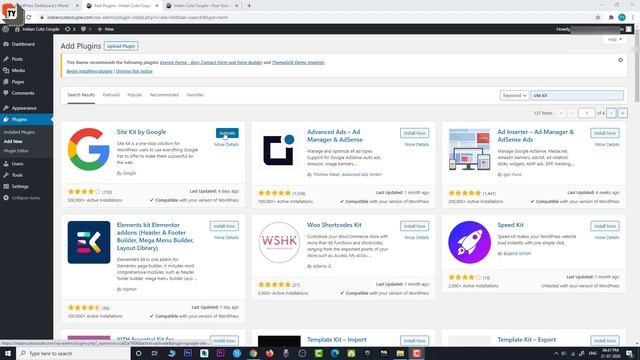Open the Indian Cute Couple site name link
The width and height of the screenshot is (640, 360).
(x=37, y=29)
